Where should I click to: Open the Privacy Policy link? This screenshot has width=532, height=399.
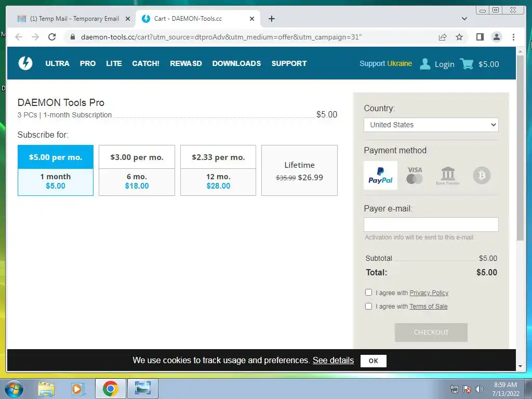[429, 293]
